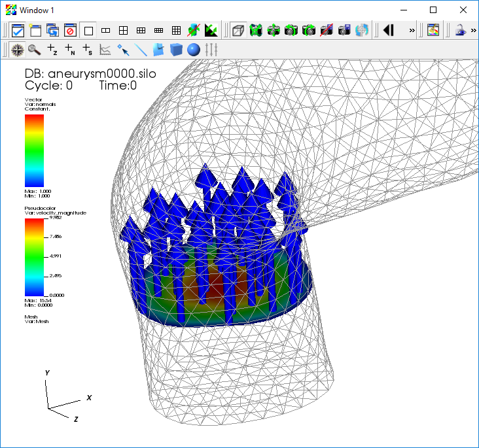
Task: Switch to 2x3 window layout
Action: (x=141, y=31)
